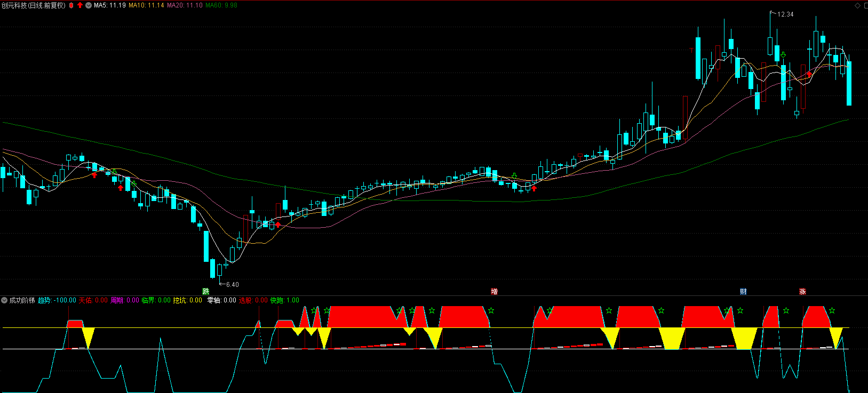Click the diamond icon at the top right
Screen dimensions: 868x393
pyautogui.click(x=857, y=5)
